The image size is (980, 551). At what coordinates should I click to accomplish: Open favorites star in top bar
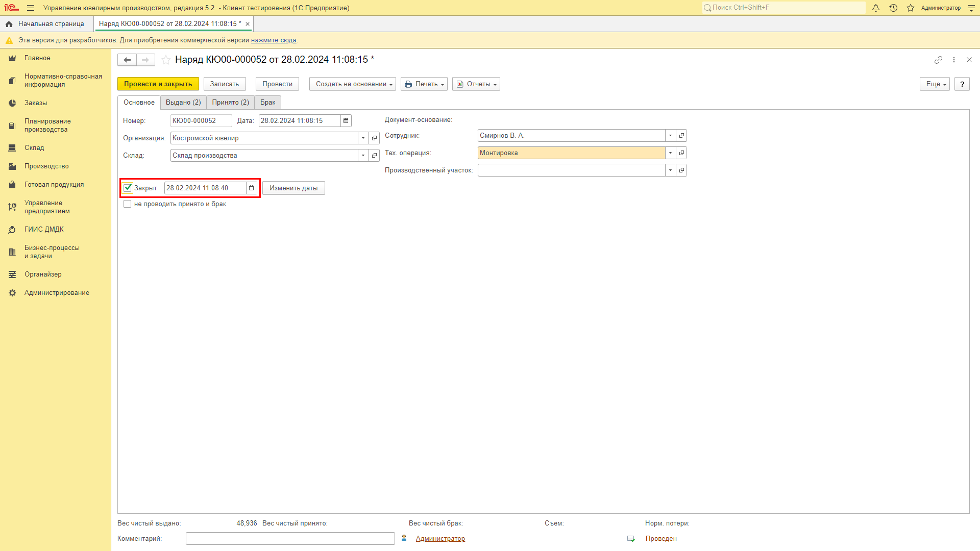coord(911,8)
